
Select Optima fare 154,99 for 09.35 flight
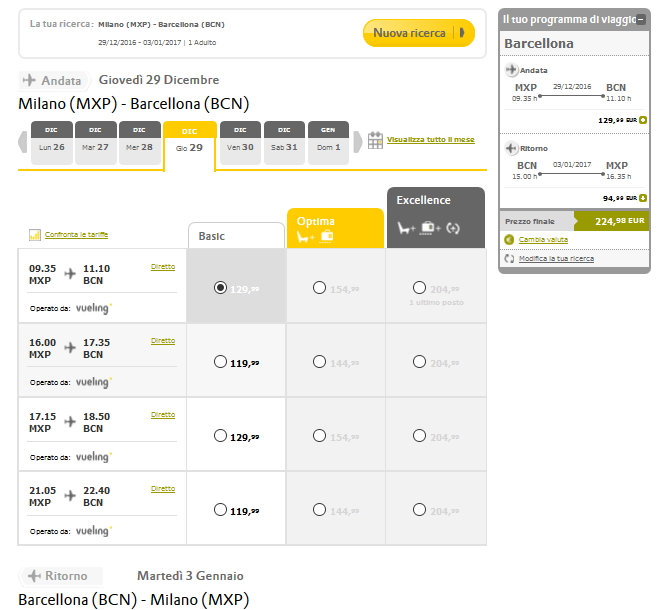(x=319, y=287)
